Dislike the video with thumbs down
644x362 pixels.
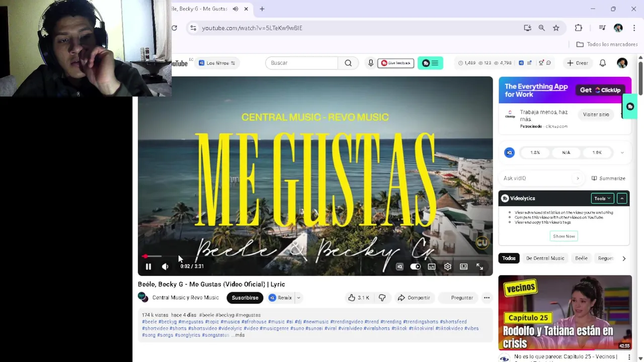(x=382, y=298)
